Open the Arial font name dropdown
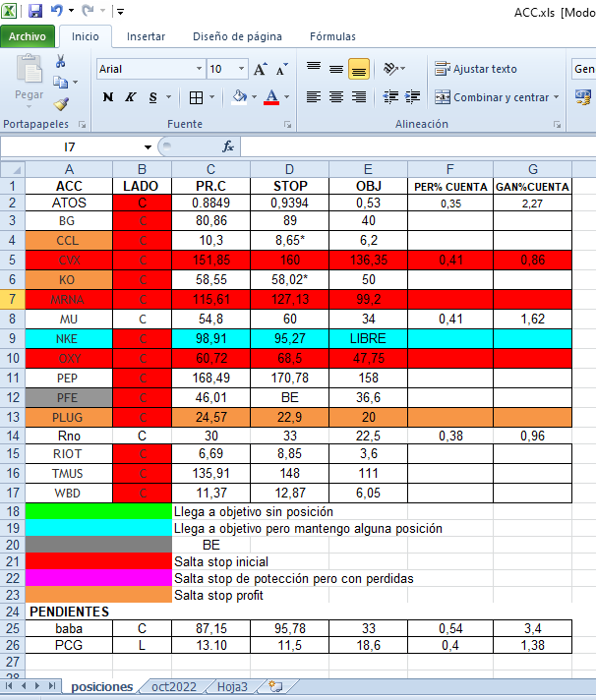 (199, 69)
